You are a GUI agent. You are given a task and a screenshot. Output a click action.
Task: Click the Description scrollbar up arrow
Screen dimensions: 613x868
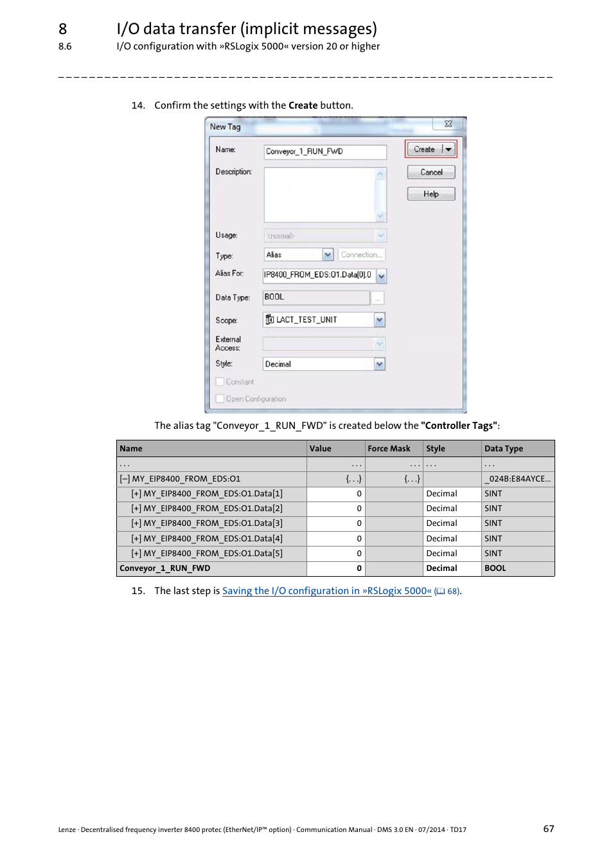click(380, 174)
